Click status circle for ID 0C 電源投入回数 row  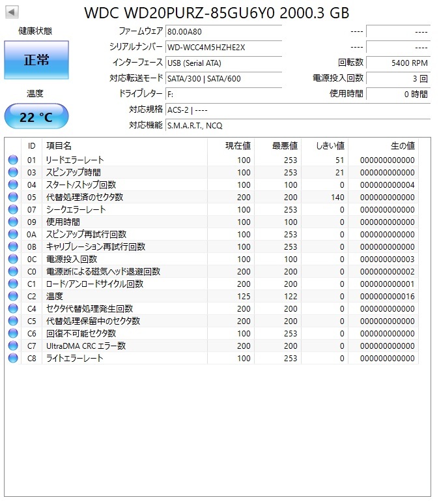click(13, 259)
